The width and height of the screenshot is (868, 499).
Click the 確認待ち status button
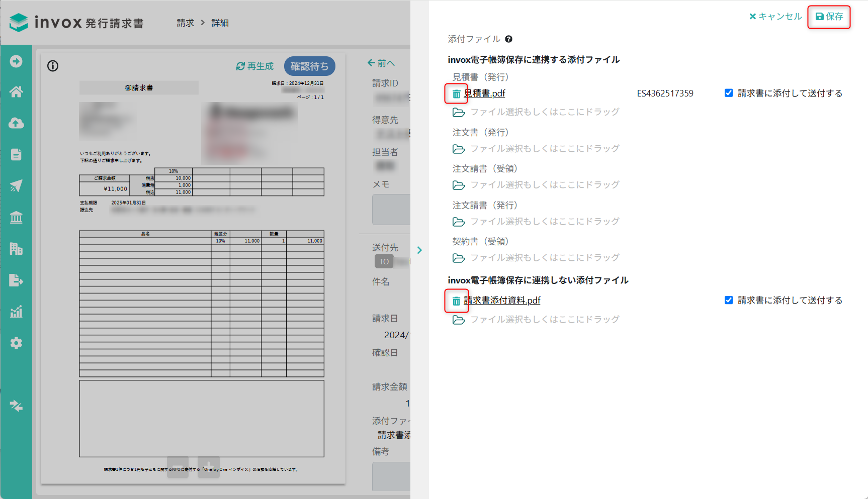(310, 66)
